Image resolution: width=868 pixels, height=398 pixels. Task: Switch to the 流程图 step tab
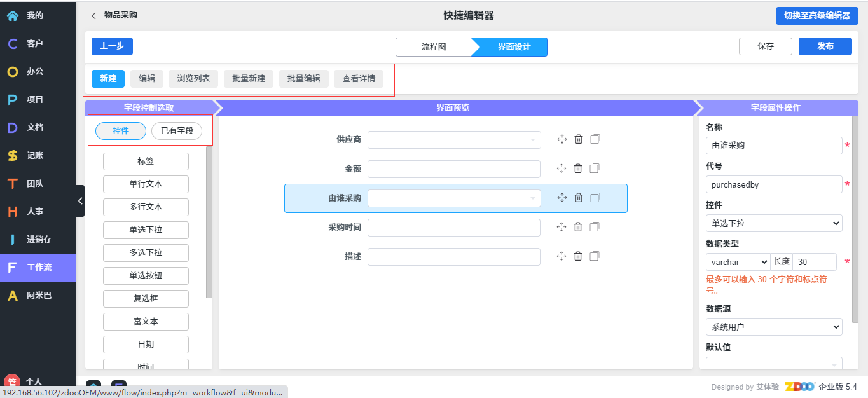[x=434, y=47]
